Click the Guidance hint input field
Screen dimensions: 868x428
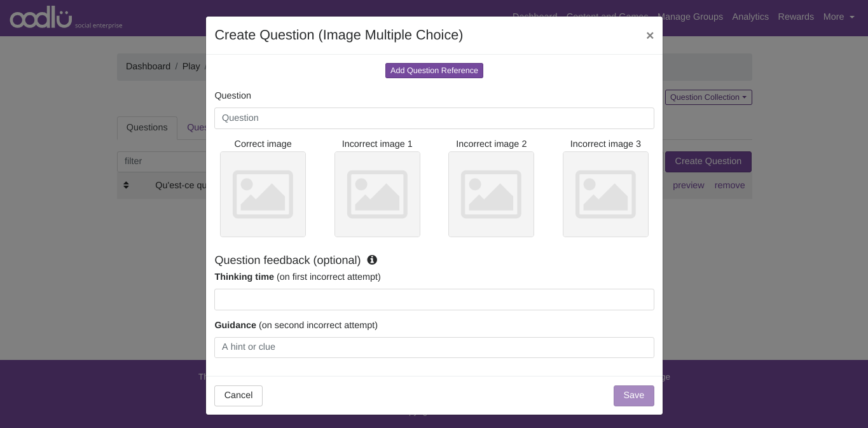[x=434, y=347]
